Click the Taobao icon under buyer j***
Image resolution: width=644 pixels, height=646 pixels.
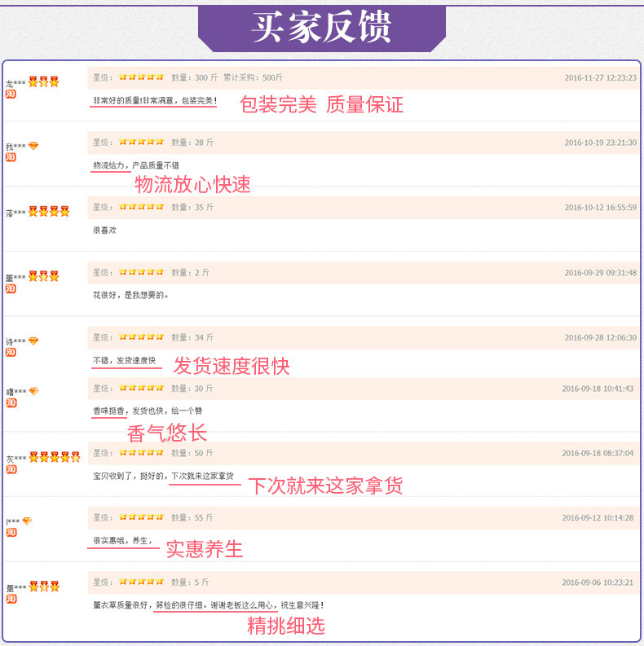[x=11, y=532]
